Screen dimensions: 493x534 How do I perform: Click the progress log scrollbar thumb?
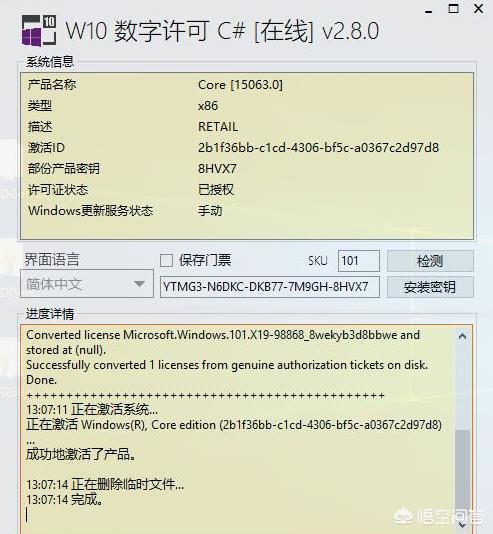click(x=462, y=472)
